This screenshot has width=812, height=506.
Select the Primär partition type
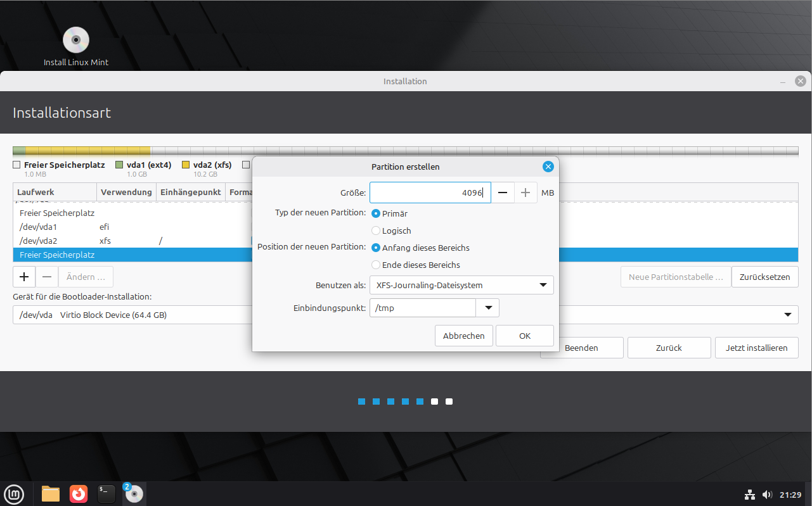point(377,214)
